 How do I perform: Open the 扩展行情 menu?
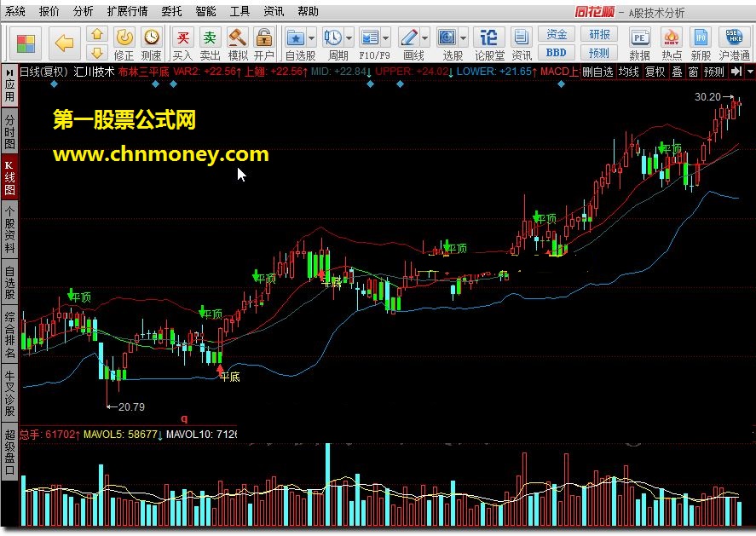point(127,10)
